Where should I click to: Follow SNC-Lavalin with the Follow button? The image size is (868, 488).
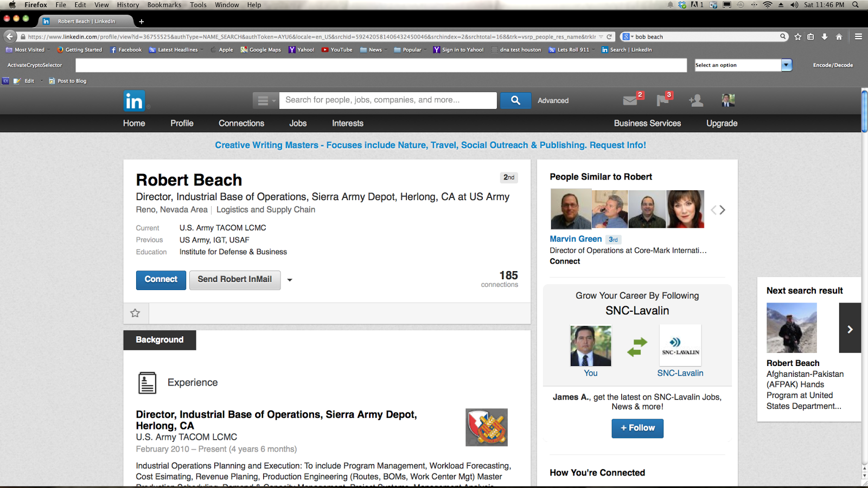click(x=637, y=428)
